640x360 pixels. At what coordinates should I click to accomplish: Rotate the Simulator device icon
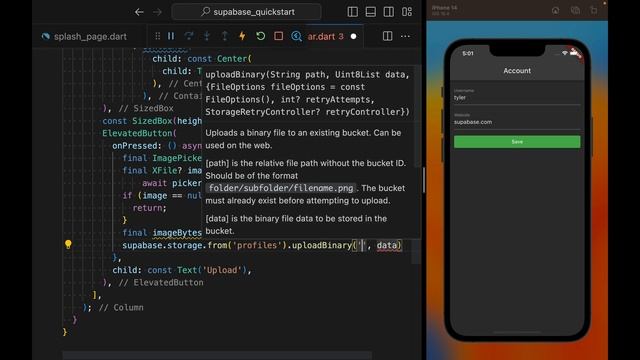pos(594,10)
